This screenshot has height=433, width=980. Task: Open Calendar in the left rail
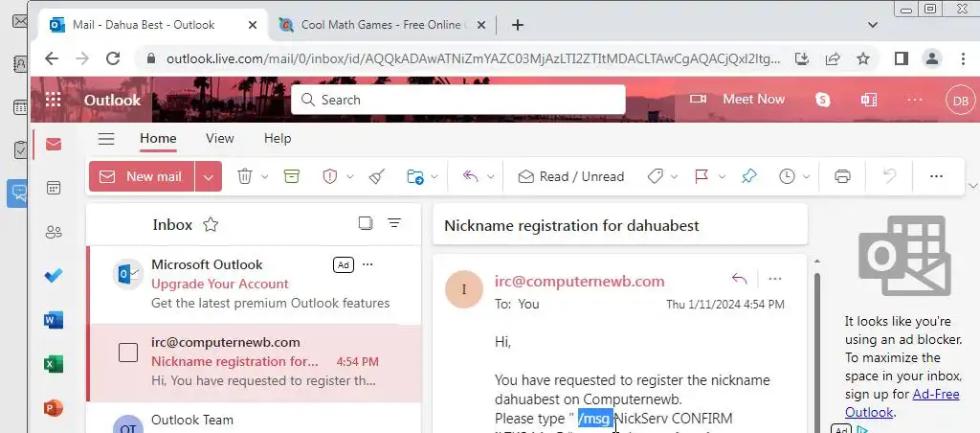coord(54,189)
